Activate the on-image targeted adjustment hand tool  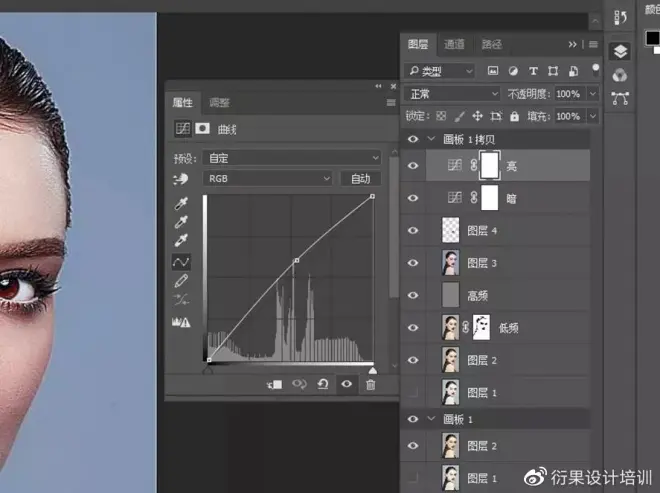(181, 179)
